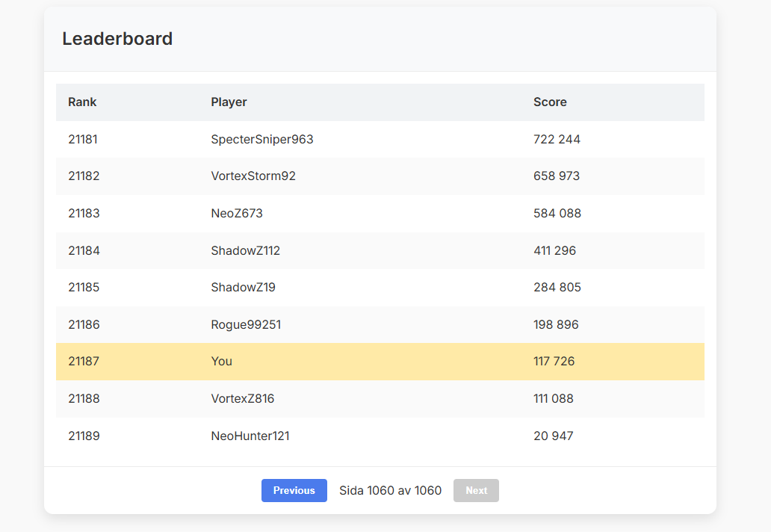Select player NeoHunter121

click(x=250, y=436)
